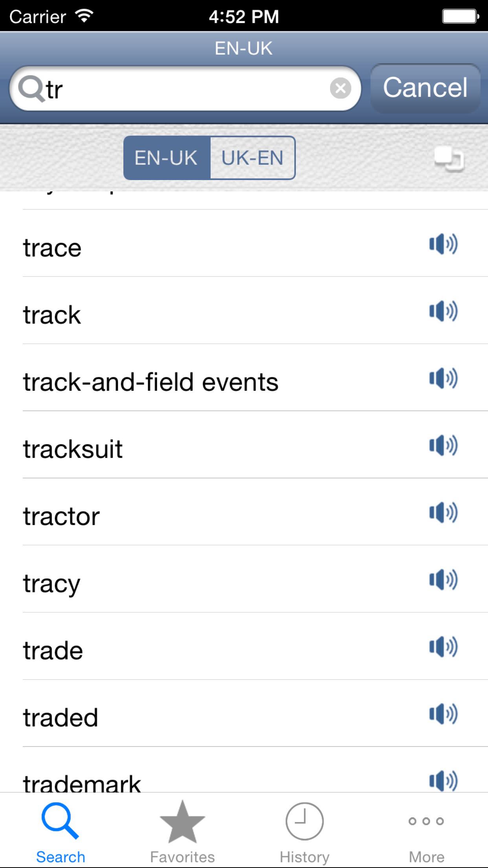Play pronunciation audio for tractor
488x868 pixels.
click(443, 513)
